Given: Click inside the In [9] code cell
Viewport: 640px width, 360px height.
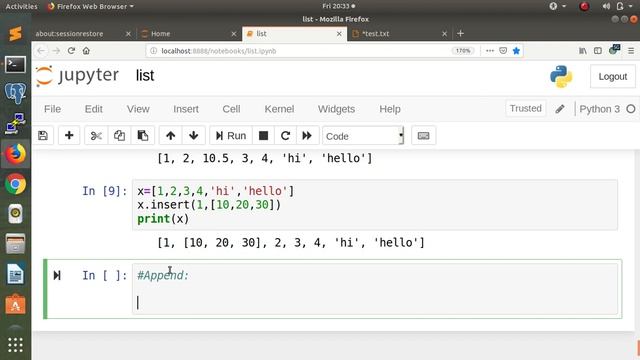Looking at the screenshot, I should [x=375, y=205].
